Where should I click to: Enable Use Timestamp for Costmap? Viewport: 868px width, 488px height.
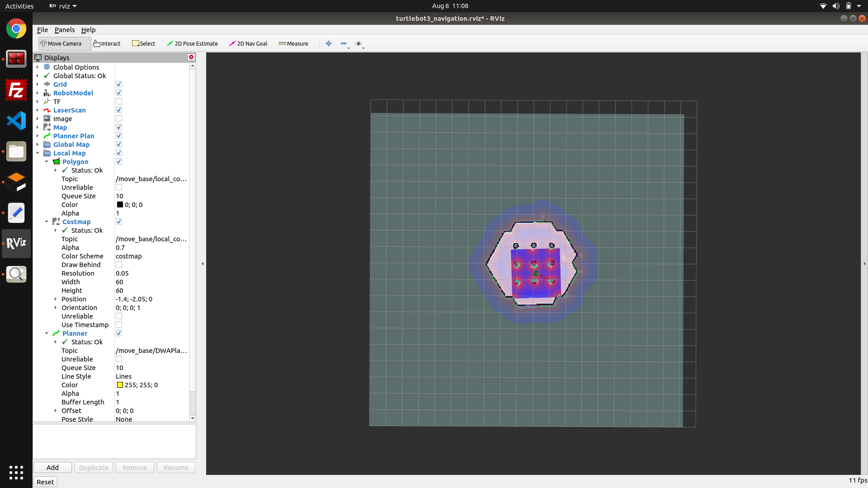pyautogui.click(x=119, y=324)
